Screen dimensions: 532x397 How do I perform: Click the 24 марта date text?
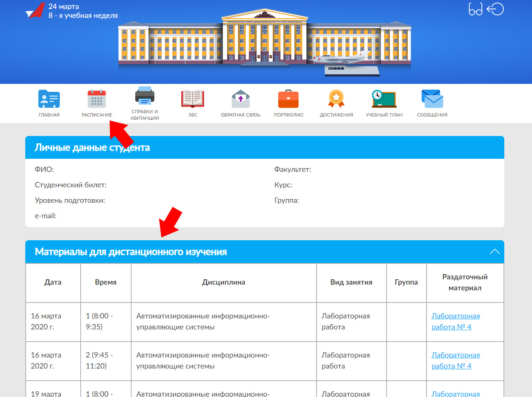(64, 7)
